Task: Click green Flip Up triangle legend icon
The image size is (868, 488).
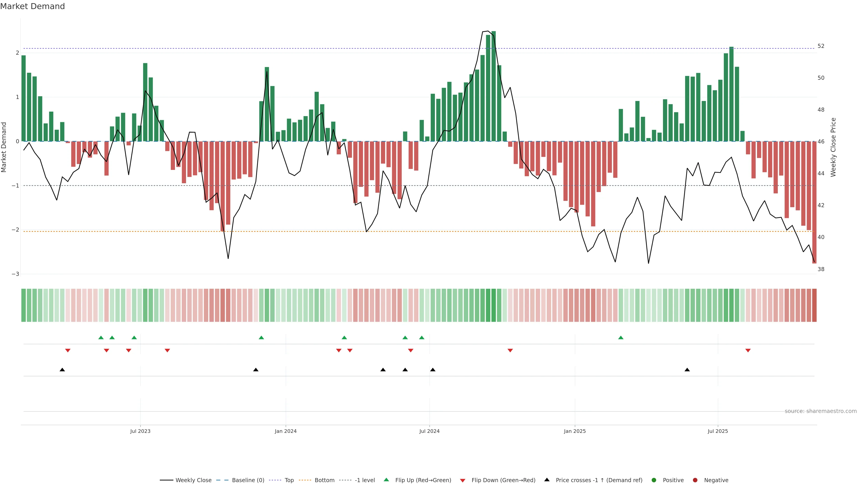Action: click(x=387, y=480)
